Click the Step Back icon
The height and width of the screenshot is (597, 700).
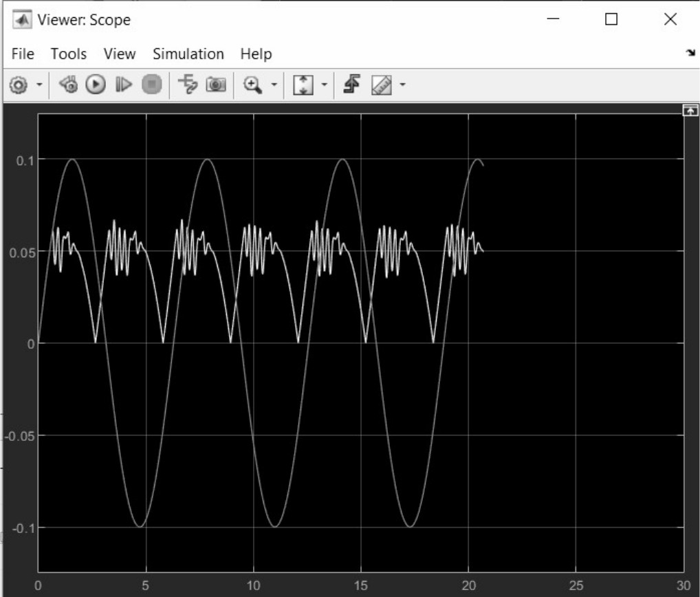pyautogui.click(x=68, y=85)
